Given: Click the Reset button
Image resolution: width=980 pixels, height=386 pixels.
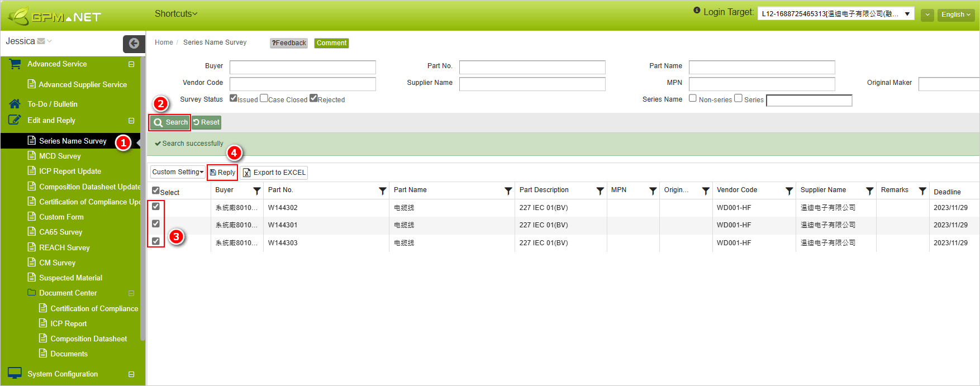Looking at the screenshot, I should tap(207, 122).
